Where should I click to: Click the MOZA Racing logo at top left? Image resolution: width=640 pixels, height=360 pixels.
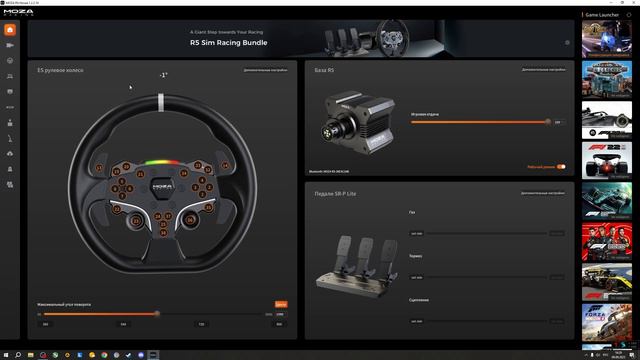point(18,12)
